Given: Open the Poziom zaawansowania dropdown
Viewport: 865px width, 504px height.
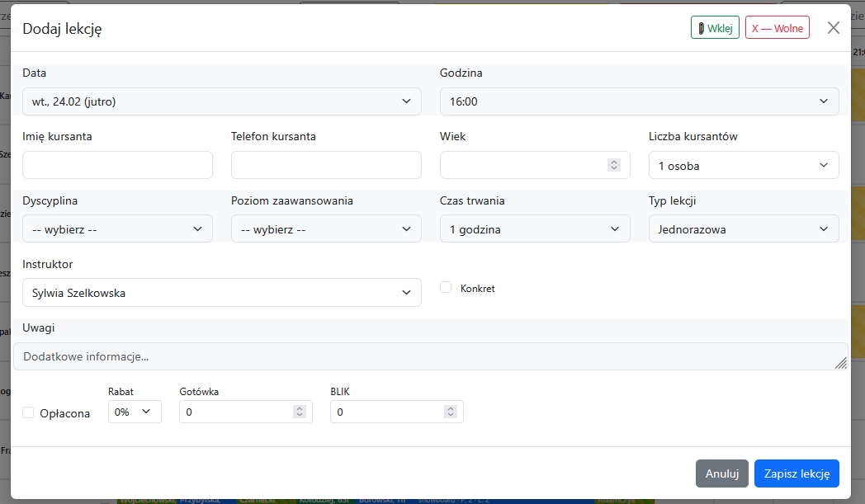Looking at the screenshot, I should coord(326,228).
